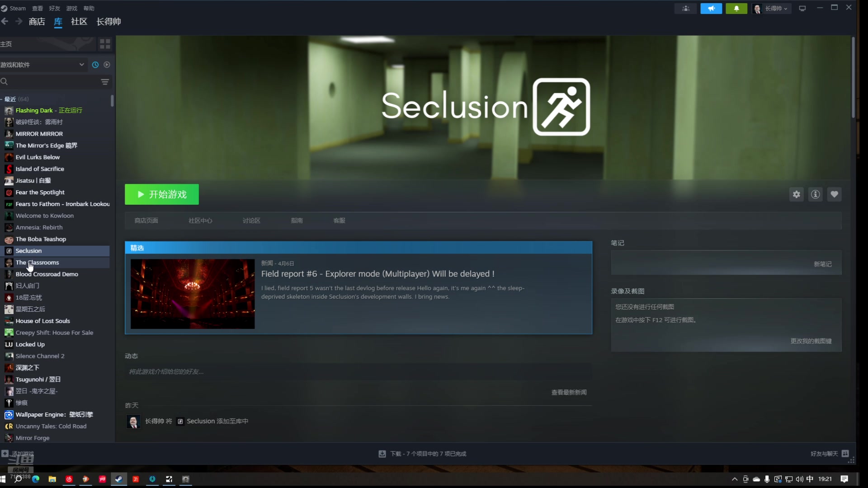Viewport: 868px width, 488px height.
Task: Open the 好友 menu
Action: click(x=55, y=8)
